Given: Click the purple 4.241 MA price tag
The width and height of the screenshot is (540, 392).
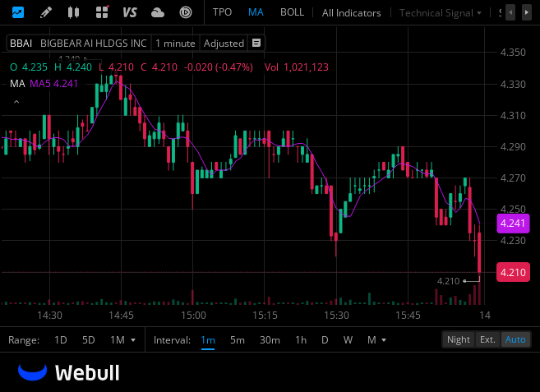Looking at the screenshot, I should pos(513,224).
